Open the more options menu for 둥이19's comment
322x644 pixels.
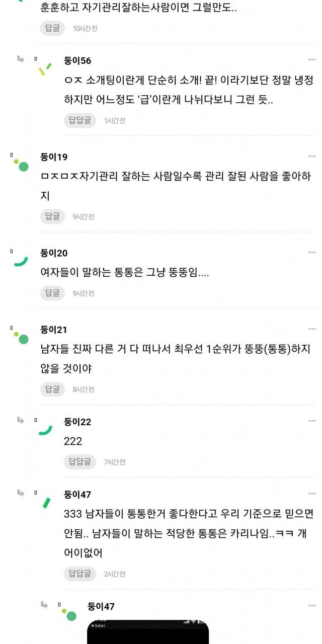click(312, 157)
